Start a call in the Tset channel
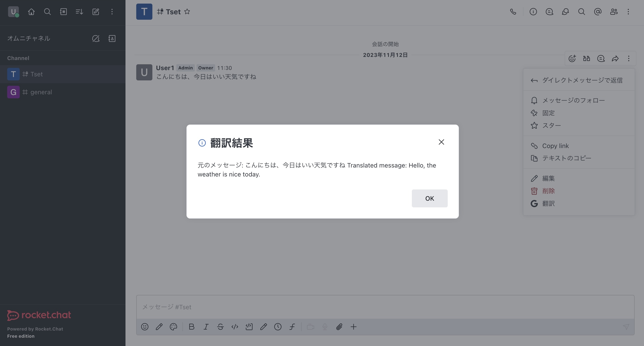This screenshot has width=644, height=346. [x=513, y=12]
